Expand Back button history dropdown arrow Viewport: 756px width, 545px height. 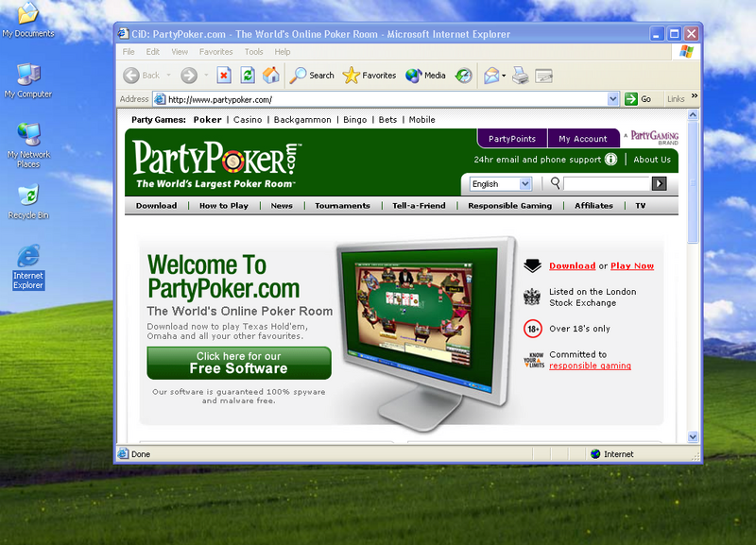tap(168, 76)
